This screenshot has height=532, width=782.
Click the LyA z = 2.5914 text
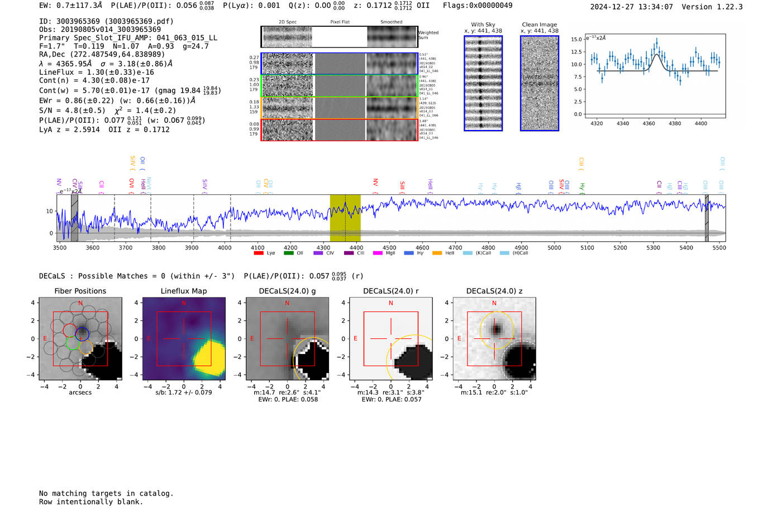pyautogui.click(x=70, y=130)
